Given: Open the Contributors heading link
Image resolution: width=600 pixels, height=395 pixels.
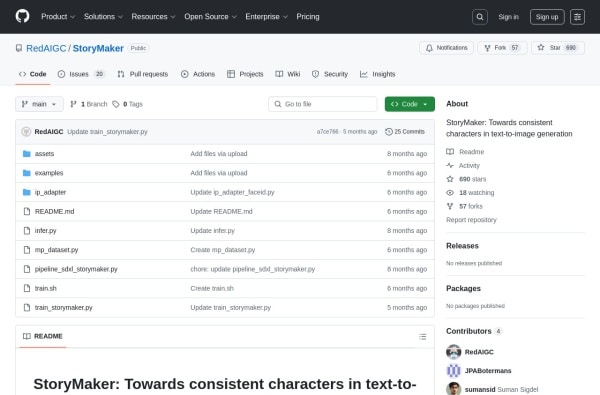Looking at the screenshot, I should click(474, 331).
